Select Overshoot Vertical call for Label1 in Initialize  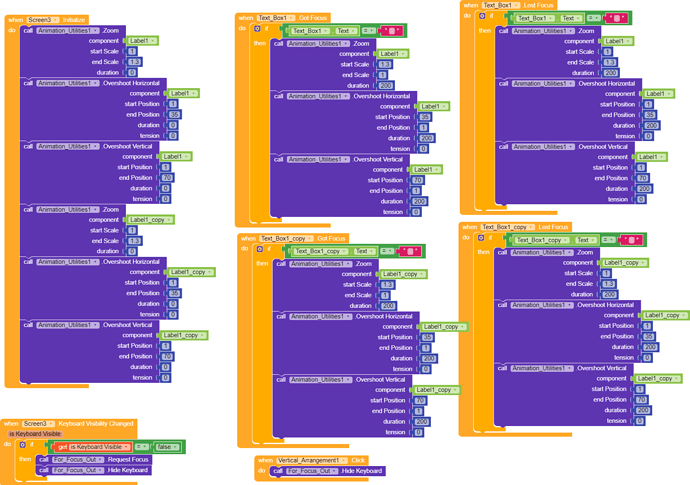90,172
